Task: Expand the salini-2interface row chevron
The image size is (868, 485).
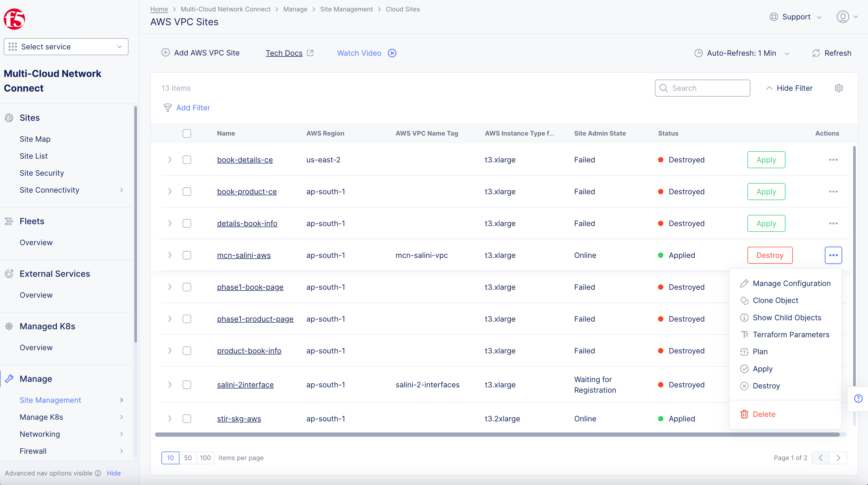Action: 170,385
